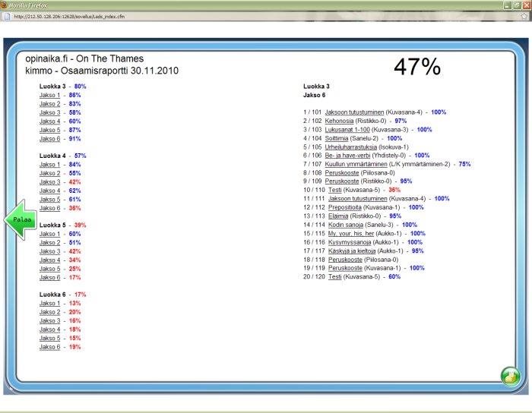Click the page icon beside the URL
This screenshot has width=532, height=413.
[7, 16]
